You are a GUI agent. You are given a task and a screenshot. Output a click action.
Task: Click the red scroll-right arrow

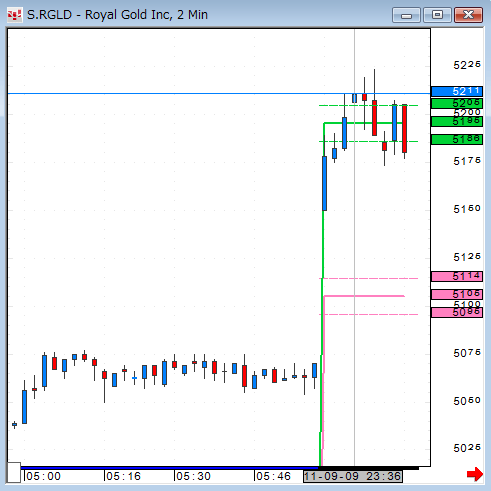tap(475, 474)
